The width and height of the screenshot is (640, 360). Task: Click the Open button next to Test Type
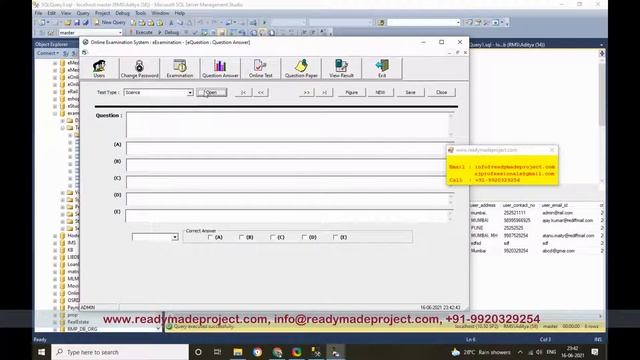point(211,93)
